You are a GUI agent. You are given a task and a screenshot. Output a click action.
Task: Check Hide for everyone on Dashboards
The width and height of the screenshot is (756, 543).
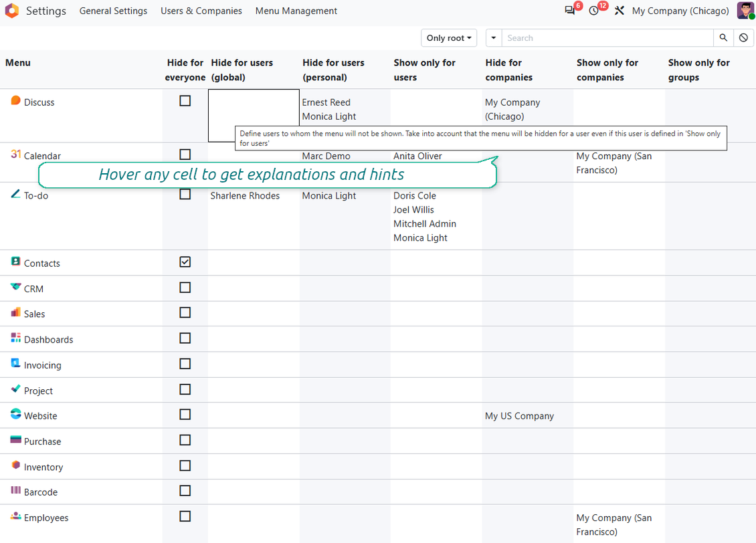[185, 338]
